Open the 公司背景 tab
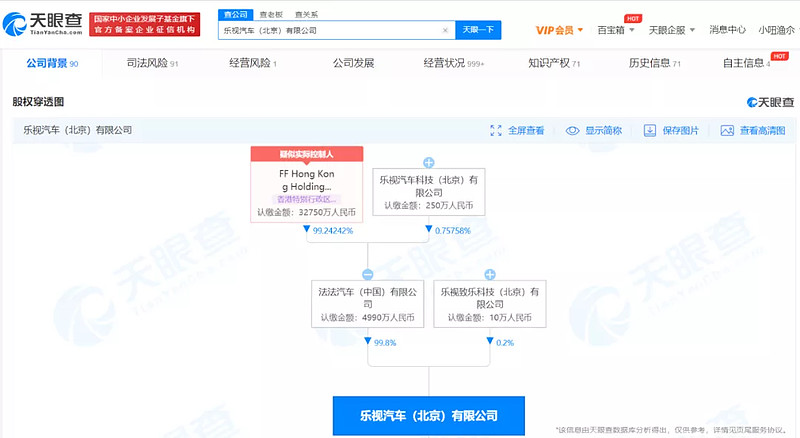 pyautogui.click(x=52, y=63)
